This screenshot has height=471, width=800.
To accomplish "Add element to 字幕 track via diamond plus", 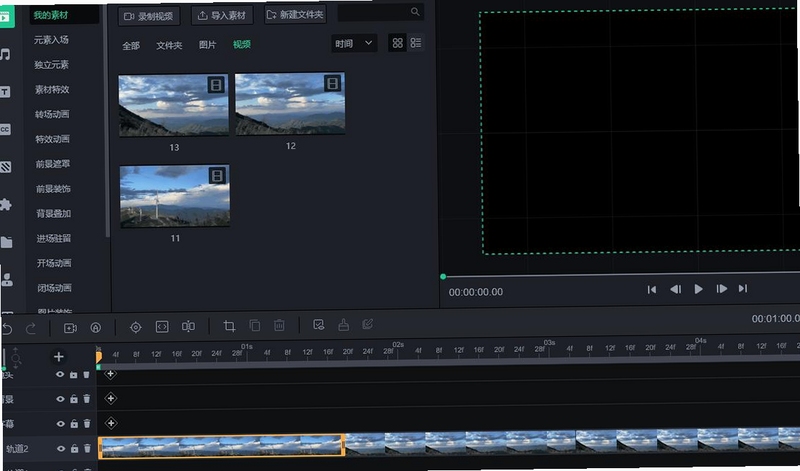I will pos(111,423).
